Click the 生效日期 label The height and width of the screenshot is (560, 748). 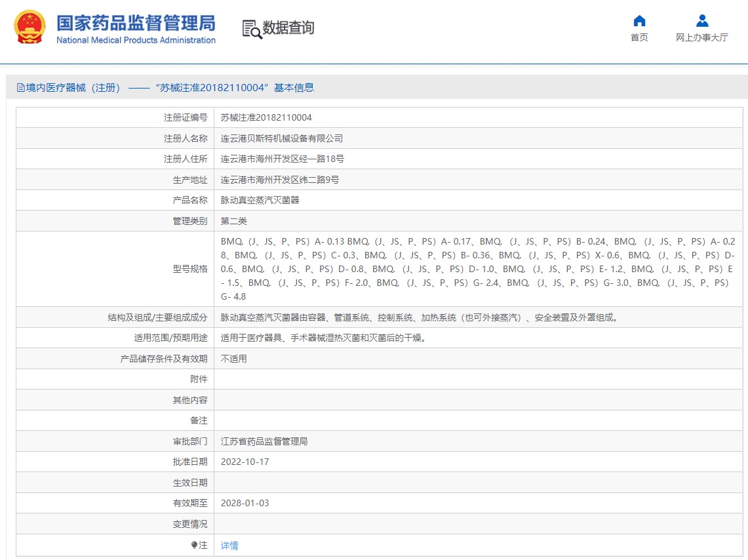point(190,483)
